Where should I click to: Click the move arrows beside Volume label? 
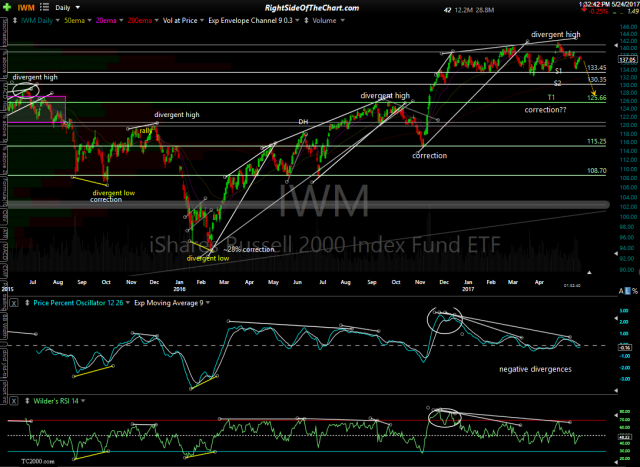307,20
